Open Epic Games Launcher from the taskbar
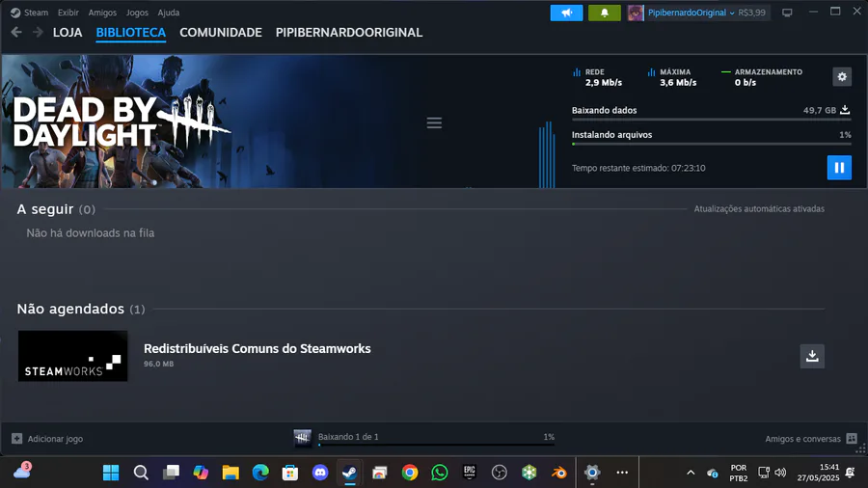 (x=470, y=473)
